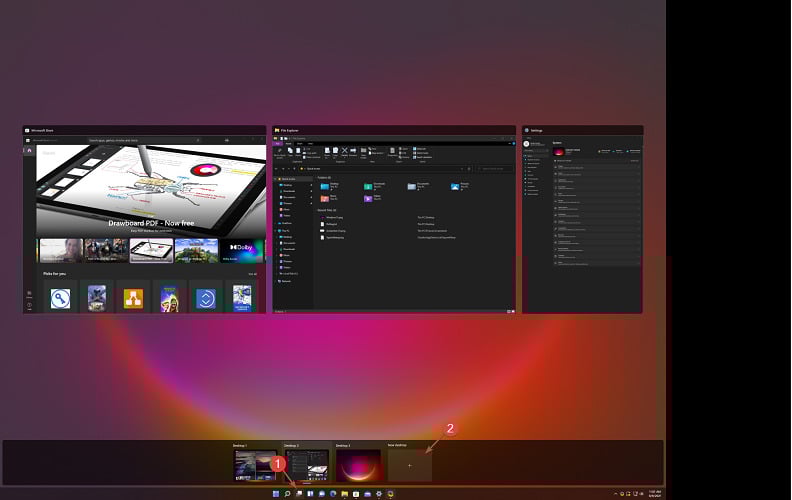This screenshot has width=792, height=500.
Task: Open the Start menu from taskbar
Action: [276, 494]
